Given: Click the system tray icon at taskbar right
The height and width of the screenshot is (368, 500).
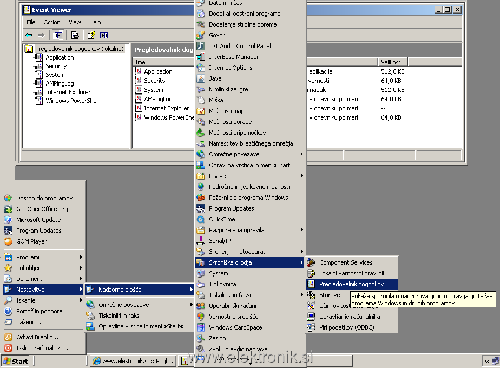Looking at the screenshot, I should (x=495, y=361).
